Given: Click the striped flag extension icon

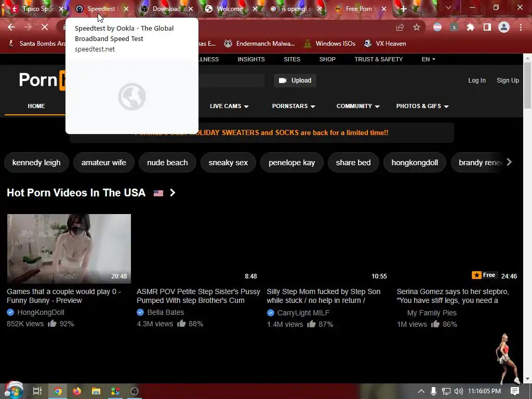Looking at the screenshot, I should pyautogui.click(x=437, y=28).
